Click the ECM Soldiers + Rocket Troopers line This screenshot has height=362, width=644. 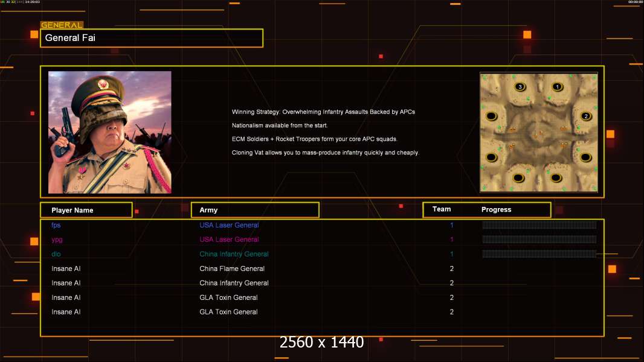point(314,139)
